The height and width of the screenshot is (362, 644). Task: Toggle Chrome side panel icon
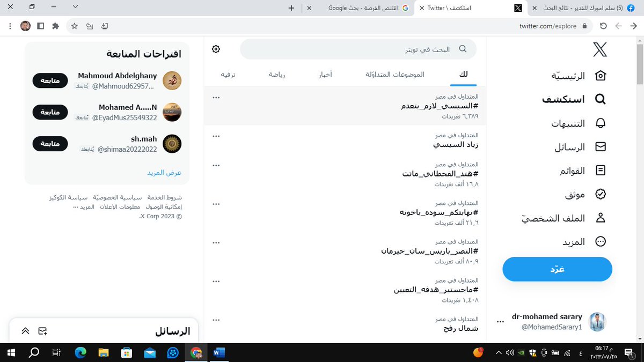[40, 26]
